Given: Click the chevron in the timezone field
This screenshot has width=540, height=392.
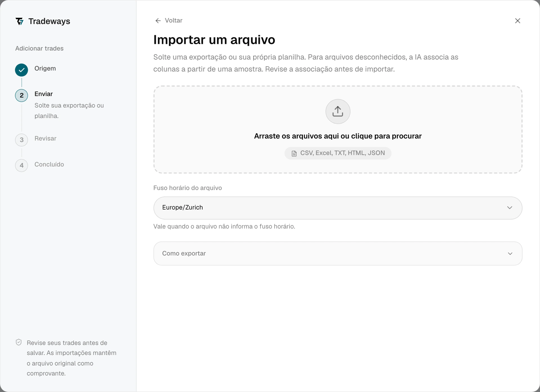Looking at the screenshot, I should 510,208.
